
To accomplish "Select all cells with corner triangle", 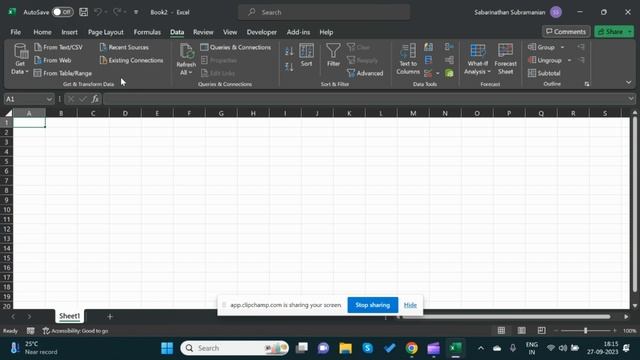I will [8, 113].
